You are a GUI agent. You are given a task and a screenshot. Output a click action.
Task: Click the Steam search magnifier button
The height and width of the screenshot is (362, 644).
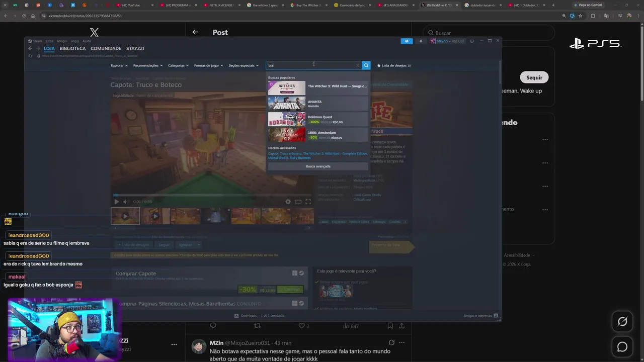366,65
